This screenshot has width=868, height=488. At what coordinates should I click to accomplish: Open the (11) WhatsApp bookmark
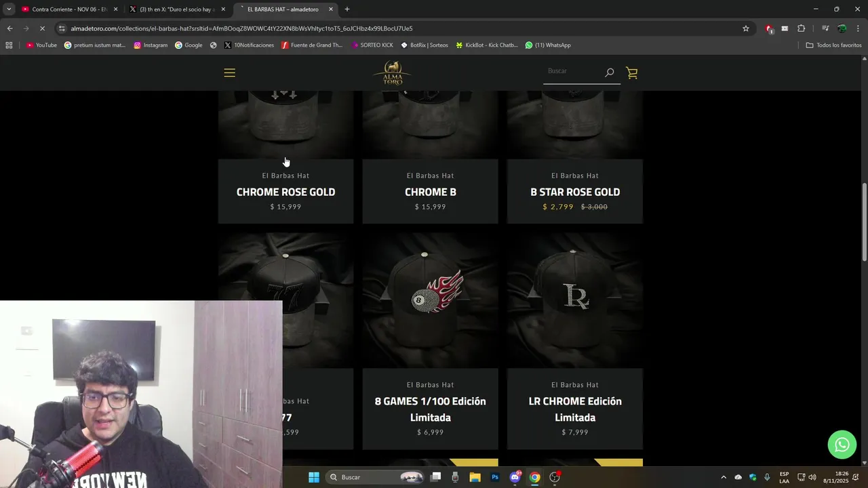[548, 45]
